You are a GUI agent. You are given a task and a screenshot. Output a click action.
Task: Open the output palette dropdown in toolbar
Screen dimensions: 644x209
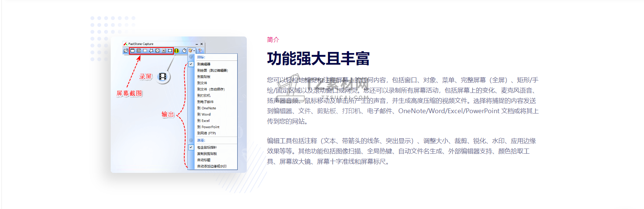pyautogui.click(x=192, y=50)
